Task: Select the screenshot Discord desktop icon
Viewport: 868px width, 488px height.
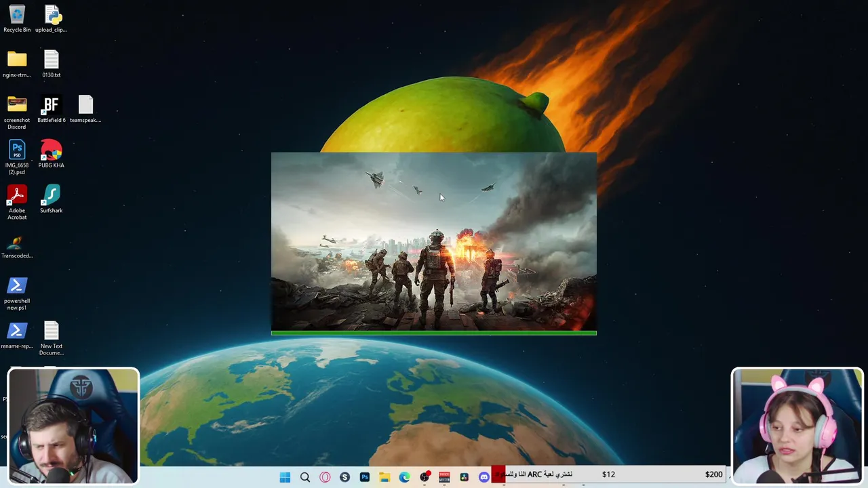Action: coord(17,113)
